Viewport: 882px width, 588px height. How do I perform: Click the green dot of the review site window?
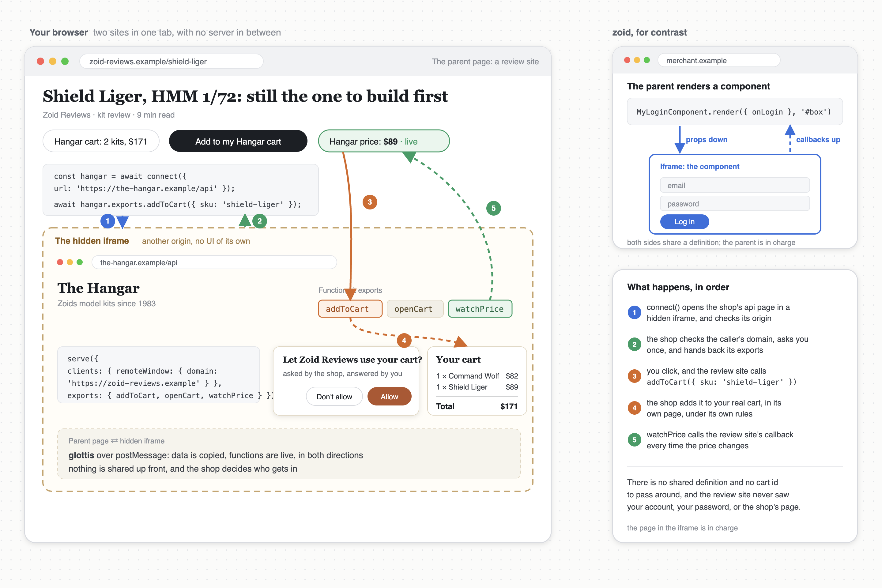tap(65, 61)
